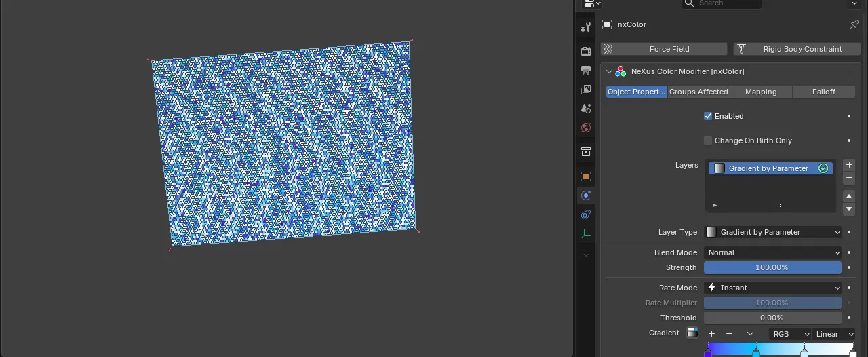This screenshot has height=357, width=868.
Task: Select the light blue gradient color stop
Action: [x=804, y=353]
